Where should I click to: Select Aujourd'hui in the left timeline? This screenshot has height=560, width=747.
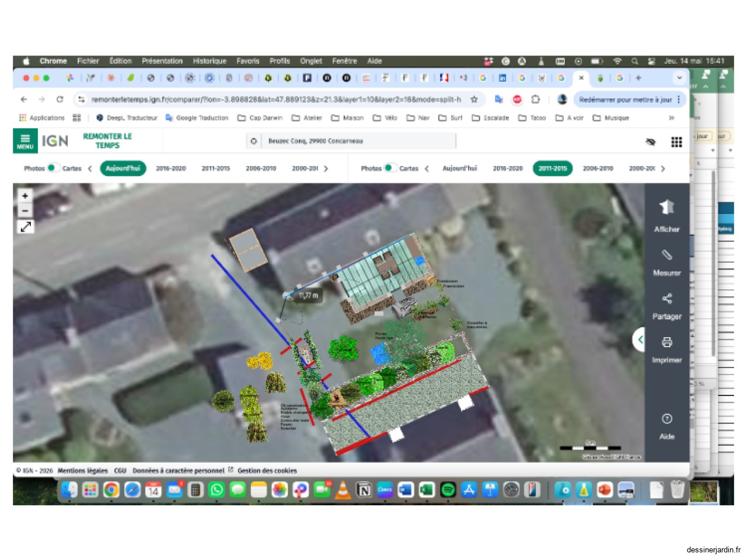(123, 168)
